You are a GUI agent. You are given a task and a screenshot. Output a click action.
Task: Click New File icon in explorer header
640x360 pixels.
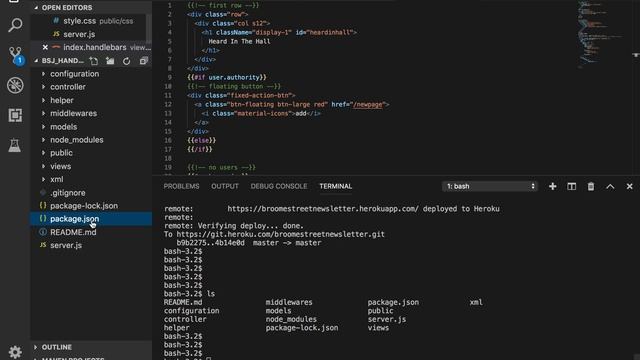pos(93,61)
